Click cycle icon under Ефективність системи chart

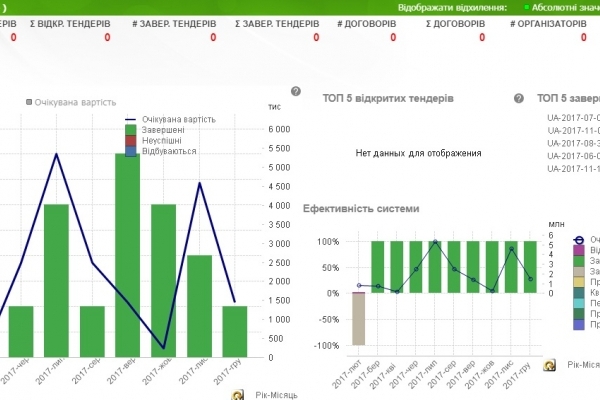click(550, 366)
